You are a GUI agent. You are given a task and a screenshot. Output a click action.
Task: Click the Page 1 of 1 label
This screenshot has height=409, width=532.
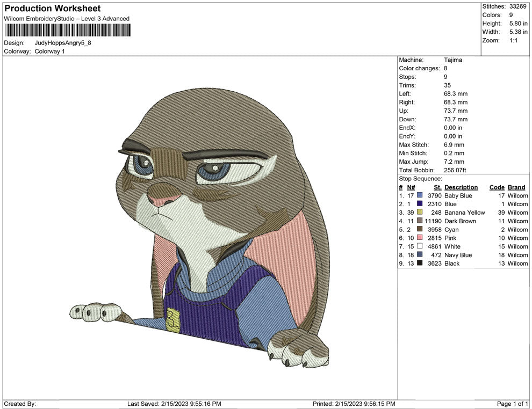pos(512,404)
